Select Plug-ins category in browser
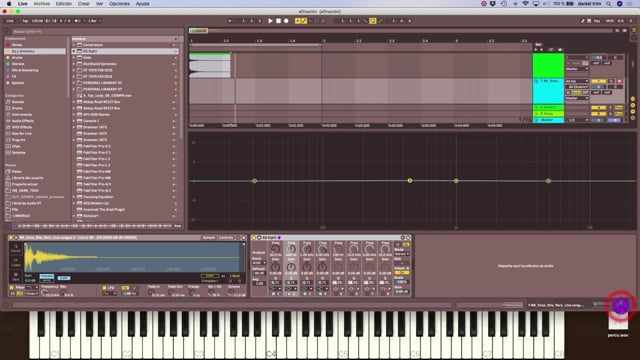The width and height of the screenshot is (640, 360). [x=18, y=140]
